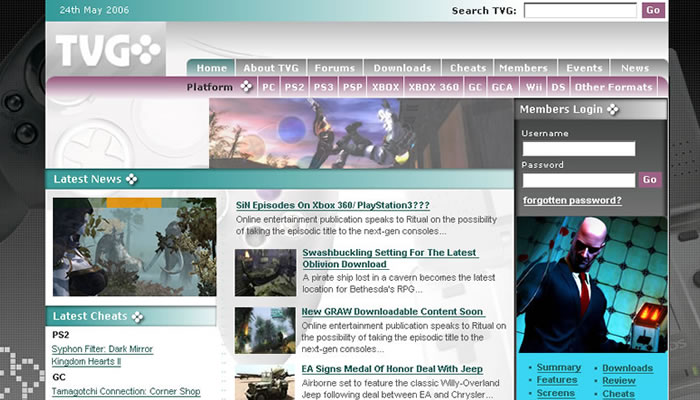Click the Summary link

pyautogui.click(x=559, y=367)
